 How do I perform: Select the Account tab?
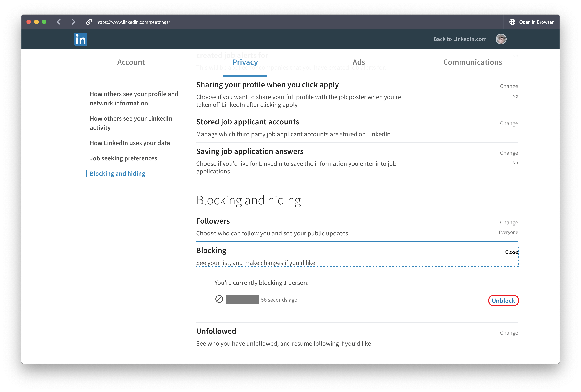tap(131, 62)
